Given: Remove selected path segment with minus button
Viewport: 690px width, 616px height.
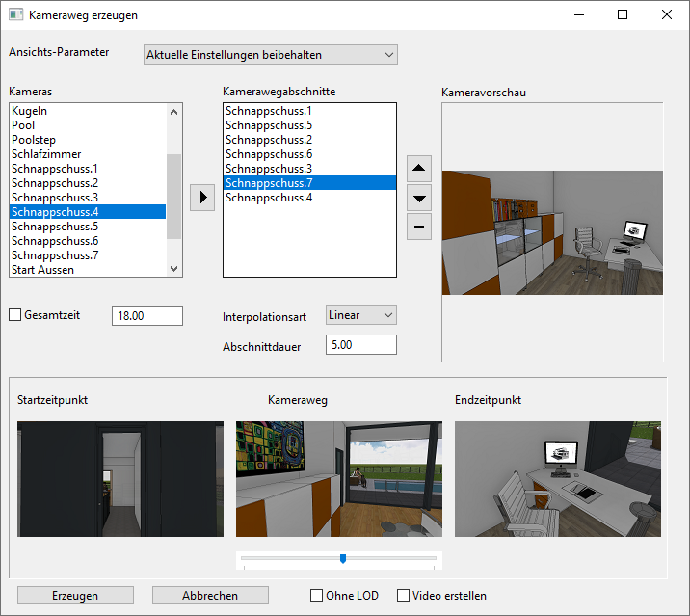Looking at the screenshot, I should click(418, 228).
